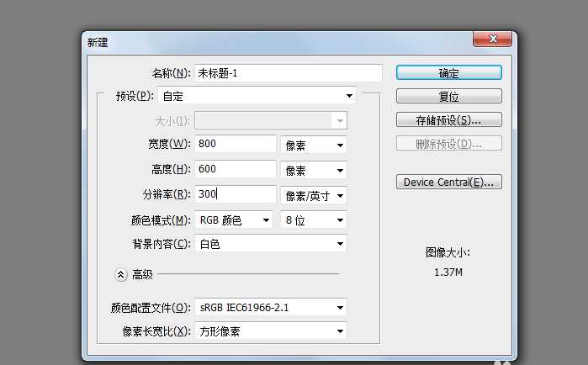Open the 颜色配置文件 color profile dropdown
Screen dimensions: 588x365
click(x=270, y=307)
